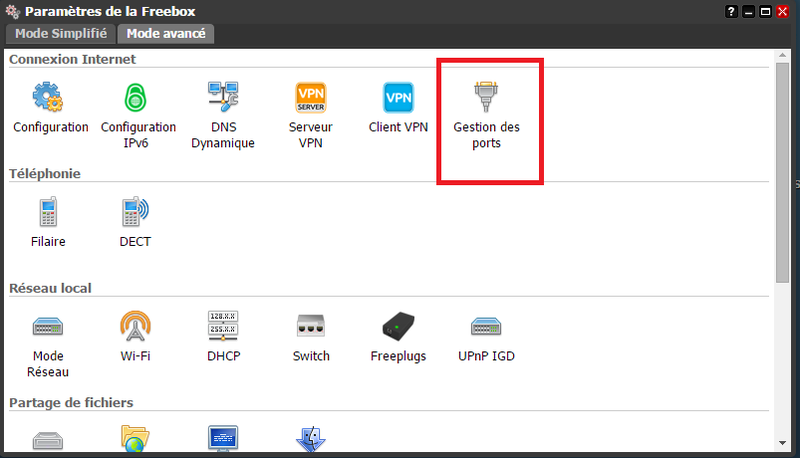Click the Téléphonie section heading
Screen dimensions: 800x458
coord(45,173)
